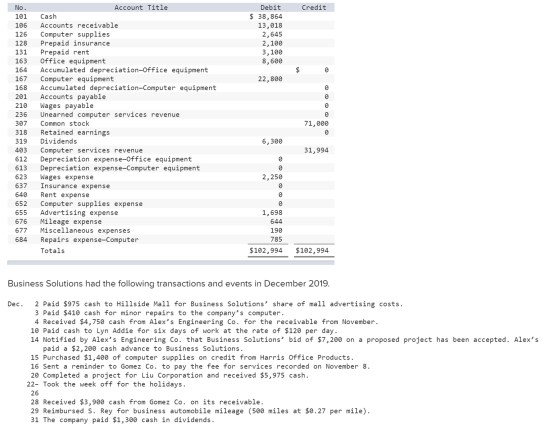560x432 pixels.
Task: Click the total debit $102,994
Action: point(266,251)
